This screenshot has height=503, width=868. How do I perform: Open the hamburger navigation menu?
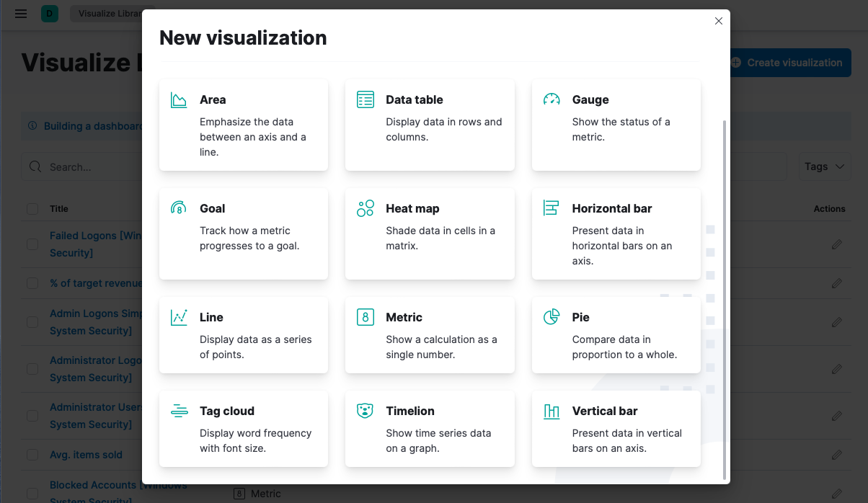(21, 14)
